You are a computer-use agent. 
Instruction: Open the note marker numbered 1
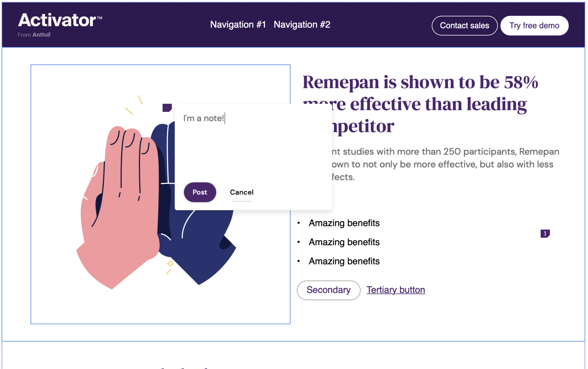545,234
